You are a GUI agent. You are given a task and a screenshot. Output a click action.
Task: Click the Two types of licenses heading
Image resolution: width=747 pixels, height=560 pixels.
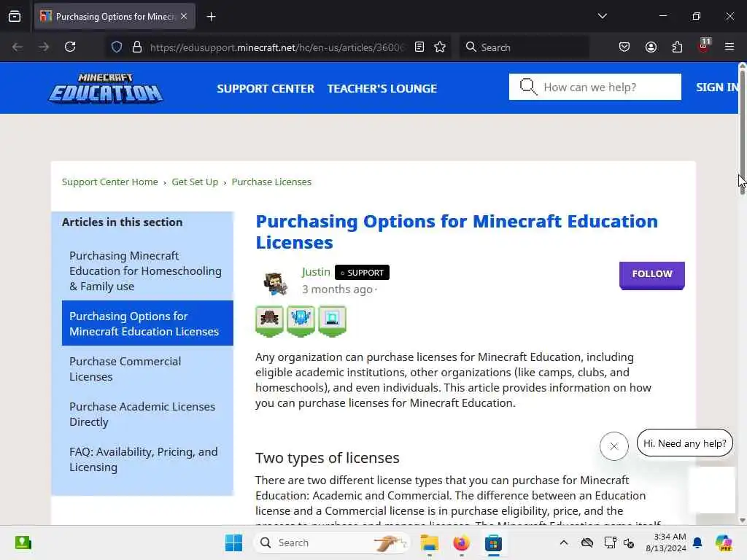[x=328, y=458]
